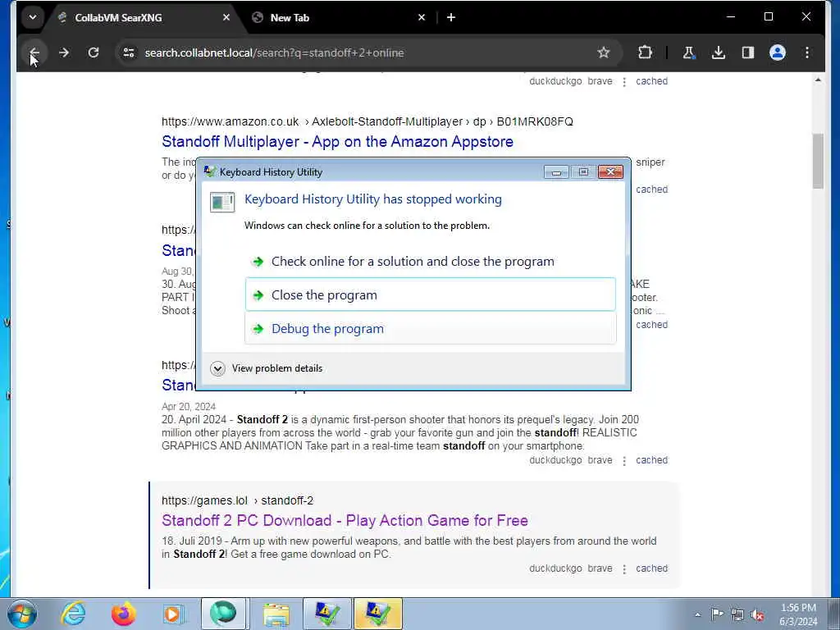Open the user profile avatar

[778, 52]
